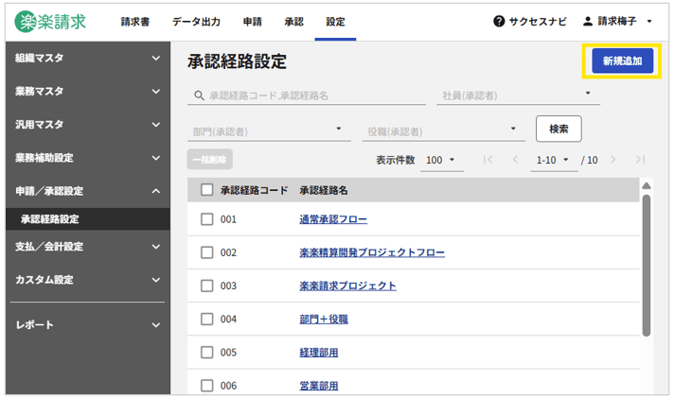Go to previous page arrow icon

(x=515, y=160)
